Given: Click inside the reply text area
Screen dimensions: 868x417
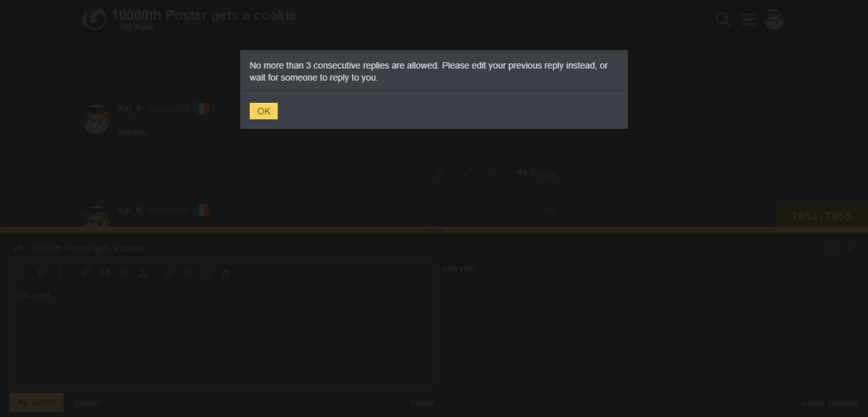Looking at the screenshot, I should click(222, 335).
